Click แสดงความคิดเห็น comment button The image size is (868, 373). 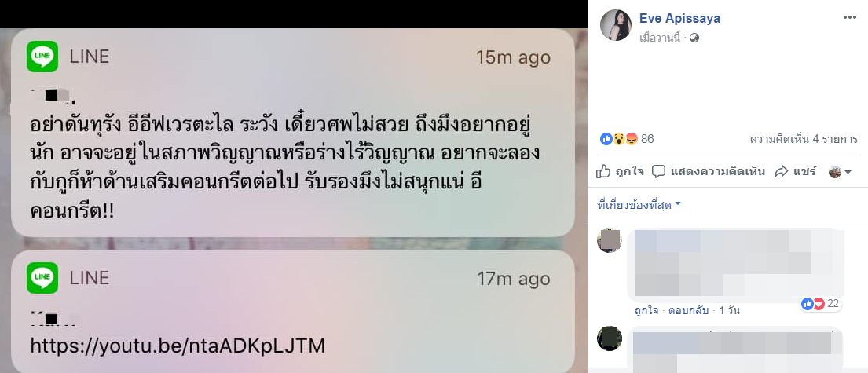coord(709,171)
